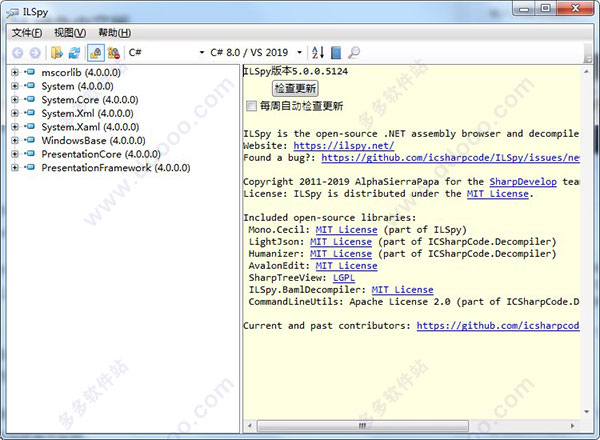Select PresentationFramework (4.0.0.0) entry
Viewport: 600px width, 440px height.
116,168
